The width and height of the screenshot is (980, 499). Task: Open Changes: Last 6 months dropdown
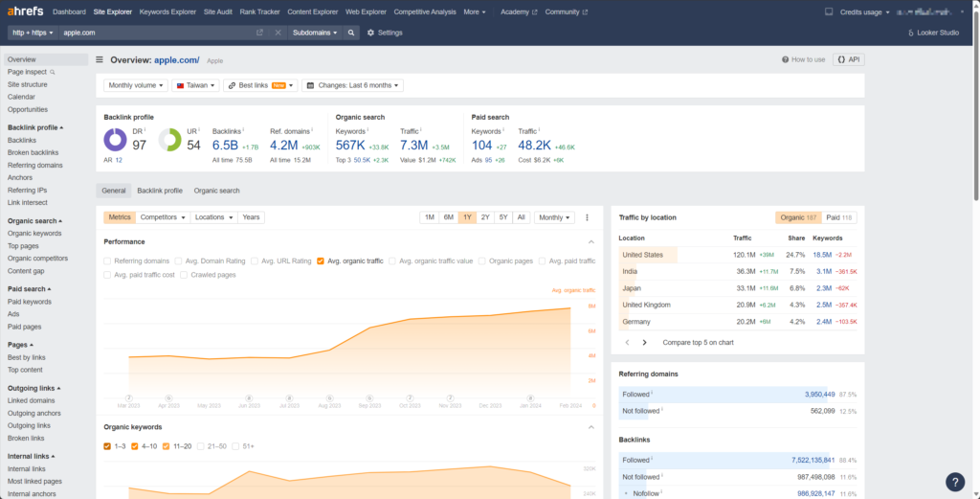coord(352,85)
